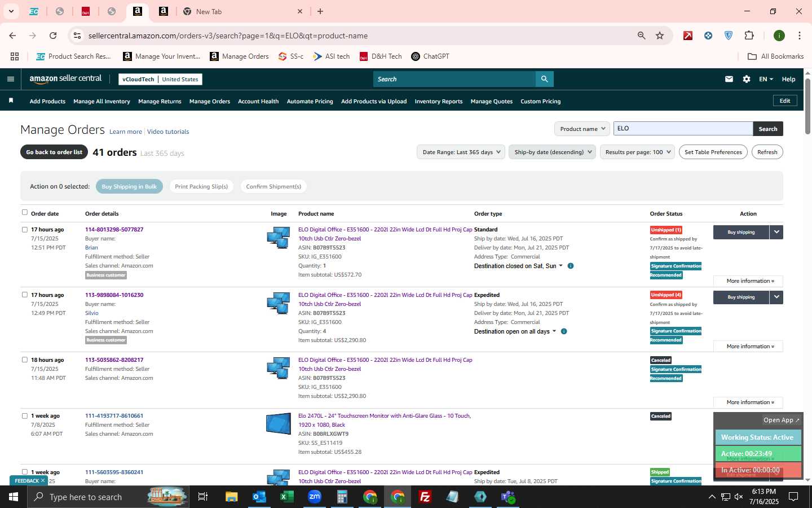The width and height of the screenshot is (812, 508).
Task: Click the top search magnifier button
Action: click(x=544, y=79)
